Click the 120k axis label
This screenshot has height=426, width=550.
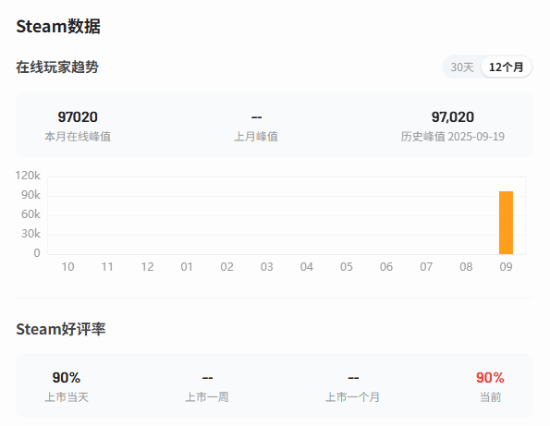point(28,175)
